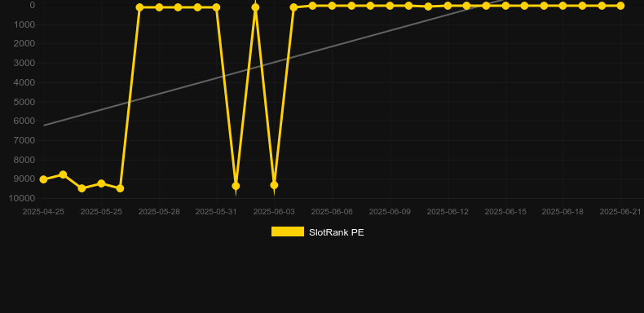Toggle the SlotRank PE legend label
Screen dimensions: 644x313
click(336, 232)
